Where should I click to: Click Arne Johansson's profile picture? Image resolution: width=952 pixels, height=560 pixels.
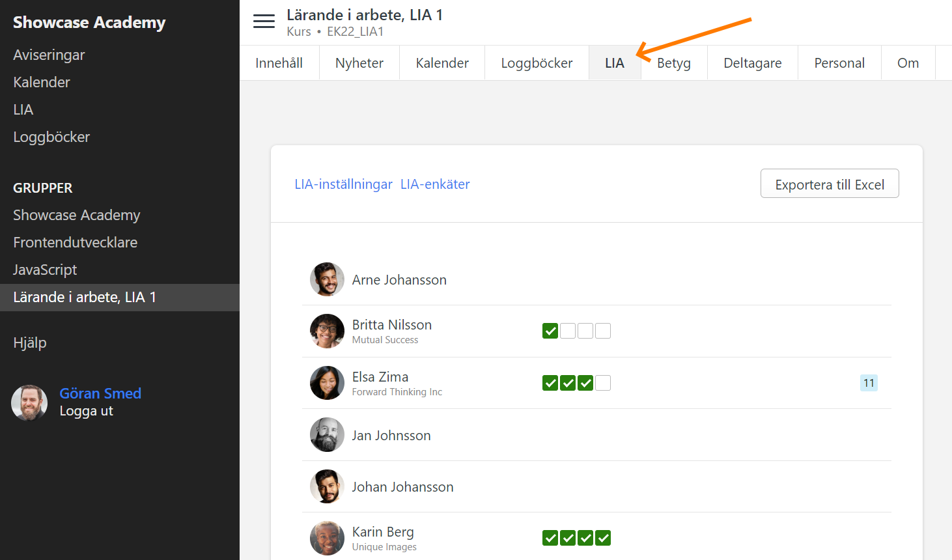pos(327,279)
